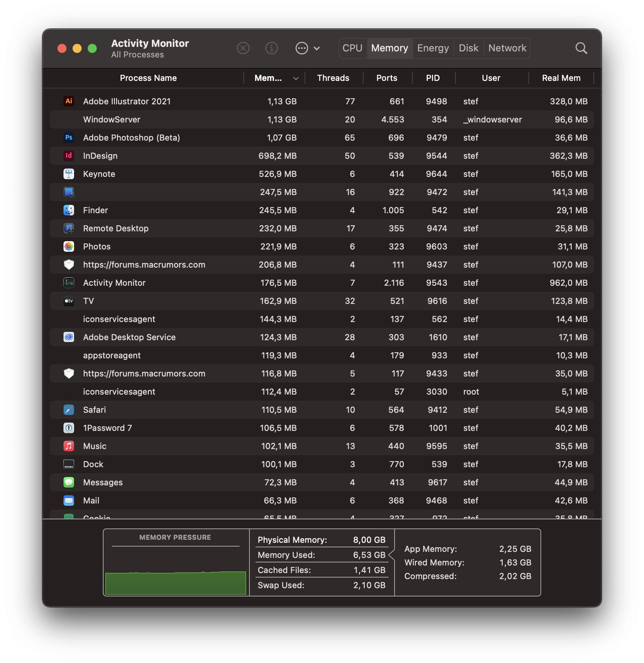Click the InDesign app icon
Image resolution: width=644 pixels, height=663 pixels.
(x=69, y=155)
